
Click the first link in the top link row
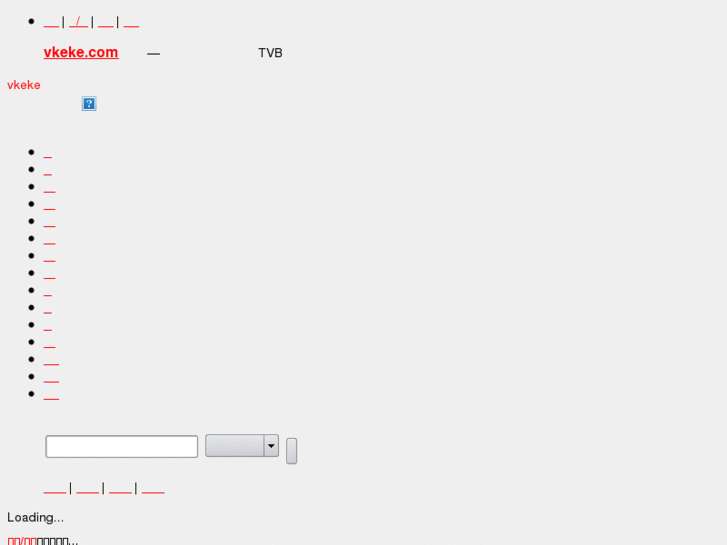coord(51,22)
